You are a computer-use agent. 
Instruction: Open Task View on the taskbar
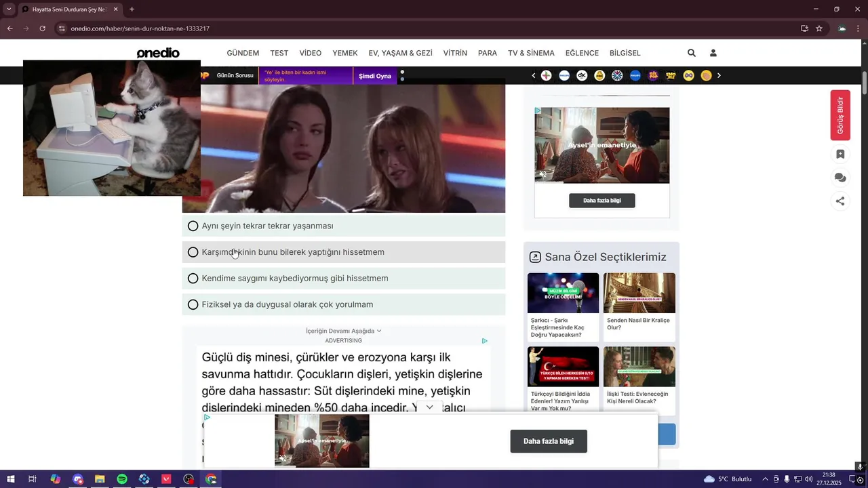[x=33, y=479]
